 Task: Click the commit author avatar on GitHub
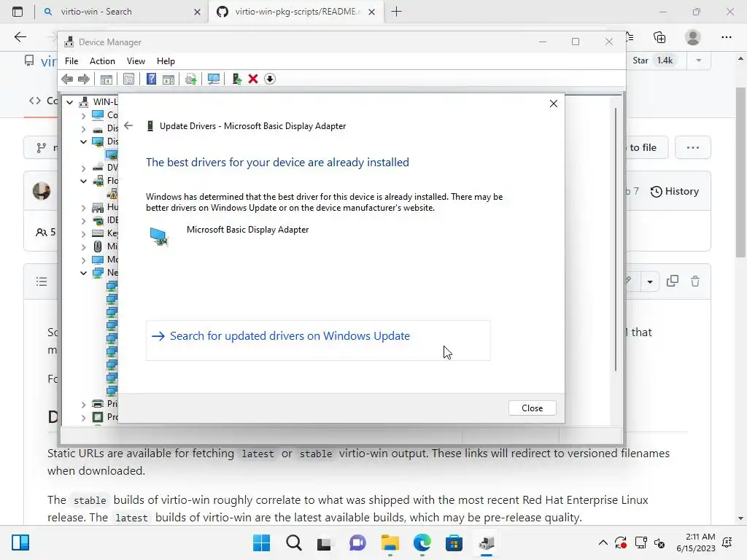click(x=42, y=191)
